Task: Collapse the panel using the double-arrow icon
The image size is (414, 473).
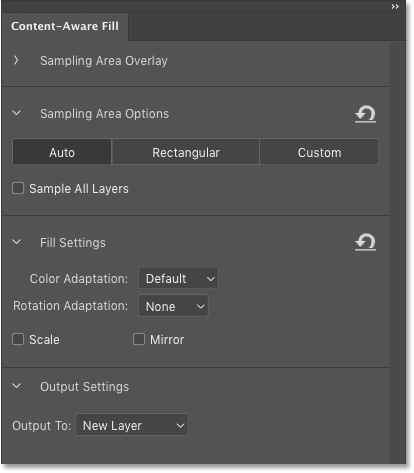Action: coord(395,7)
